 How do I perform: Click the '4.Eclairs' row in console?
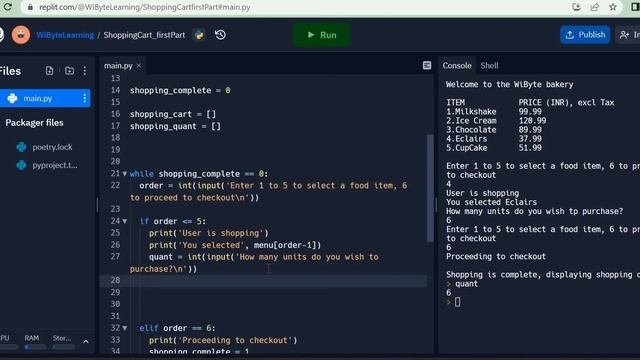[x=494, y=139]
